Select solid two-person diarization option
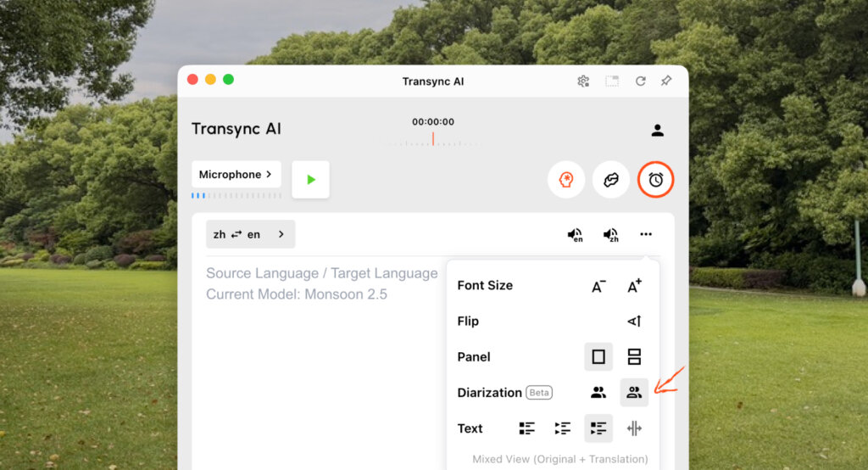The width and height of the screenshot is (868, 470). [x=598, y=393]
